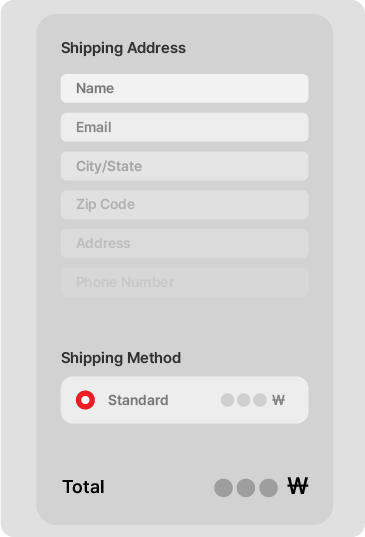Viewport: 365px width, 537px height.
Task: Click the Standard shipping label text
Action: 138,400
